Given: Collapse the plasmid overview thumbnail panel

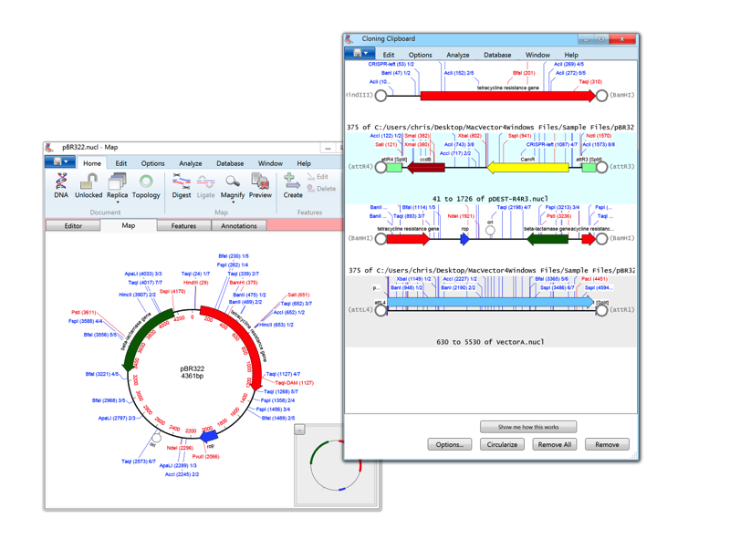Looking at the screenshot, I should point(299,430).
